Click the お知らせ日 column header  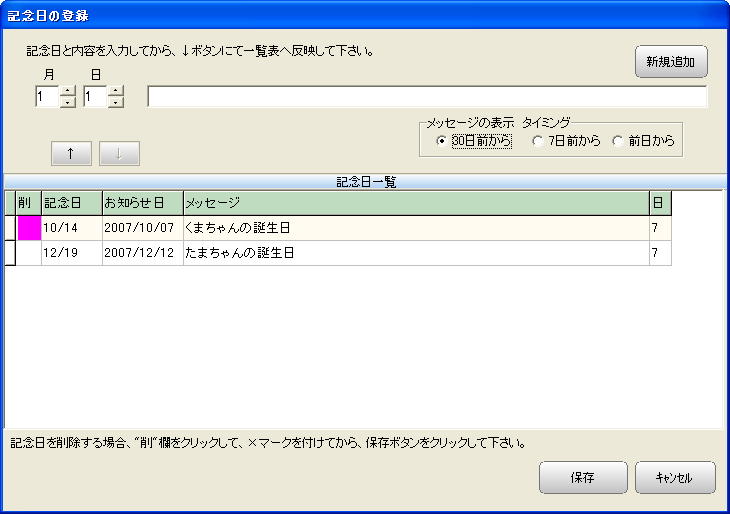[141, 203]
